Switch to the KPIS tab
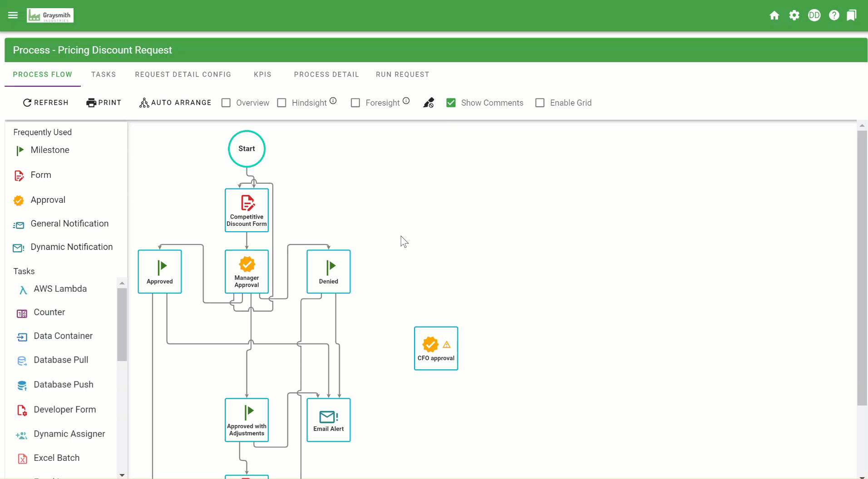868x479 pixels. tap(262, 74)
